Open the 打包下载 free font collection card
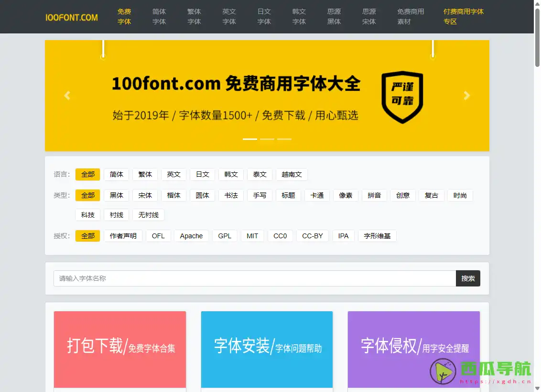The width and height of the screenshot is (541, 392). coord(119,350)
